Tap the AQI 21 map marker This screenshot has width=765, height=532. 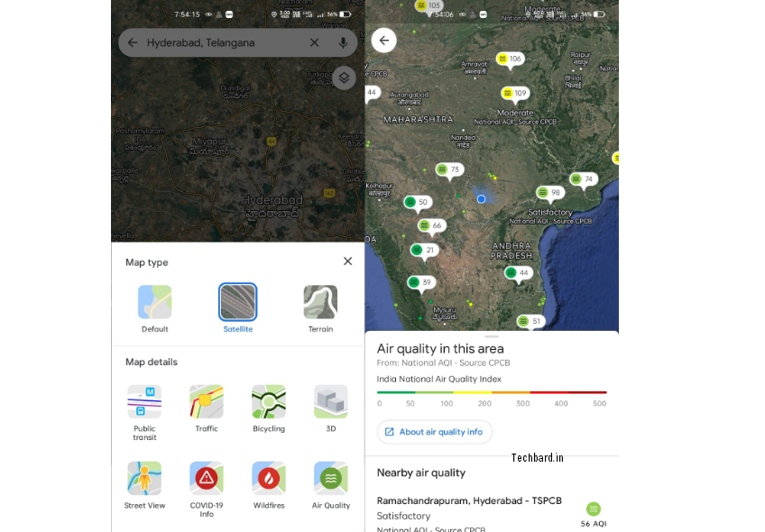click(425, 252)
